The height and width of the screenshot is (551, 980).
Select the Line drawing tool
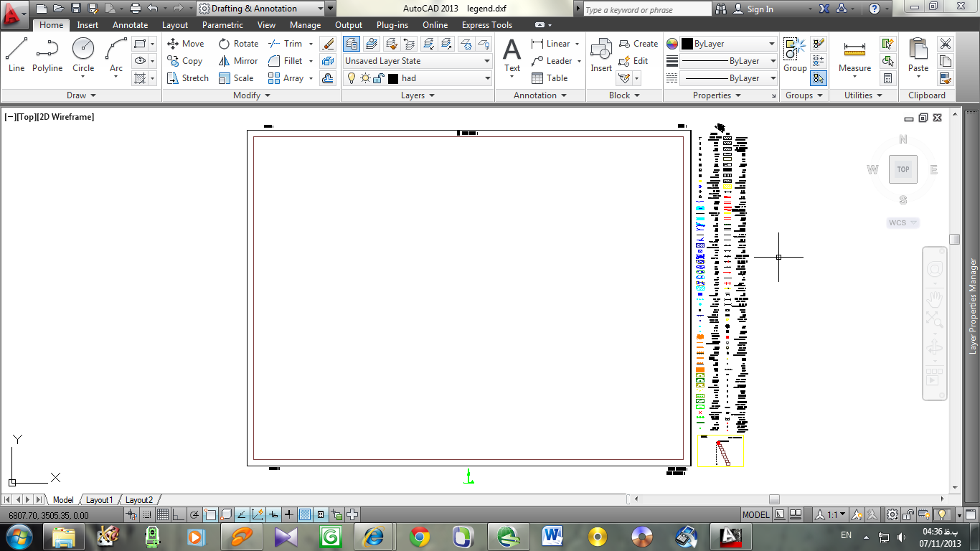17,56
